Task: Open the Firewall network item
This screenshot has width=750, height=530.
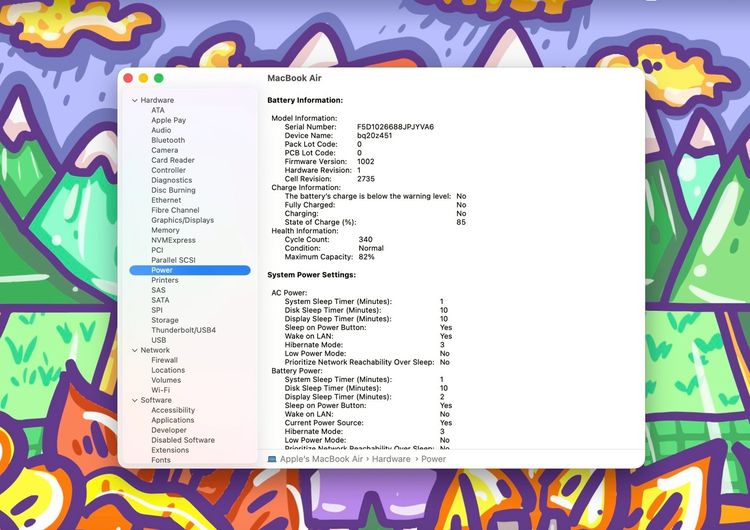Action: click(x=165, y=360)
